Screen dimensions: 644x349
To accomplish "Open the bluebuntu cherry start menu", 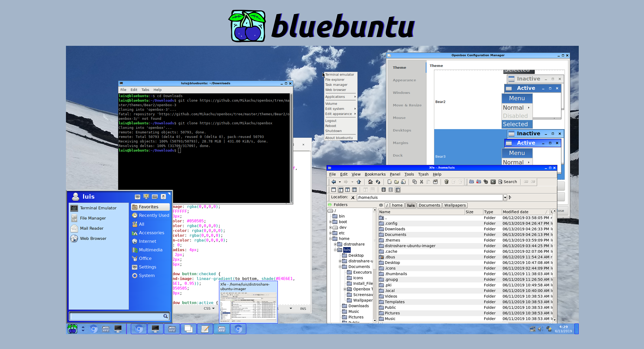I will pos(72,329).
